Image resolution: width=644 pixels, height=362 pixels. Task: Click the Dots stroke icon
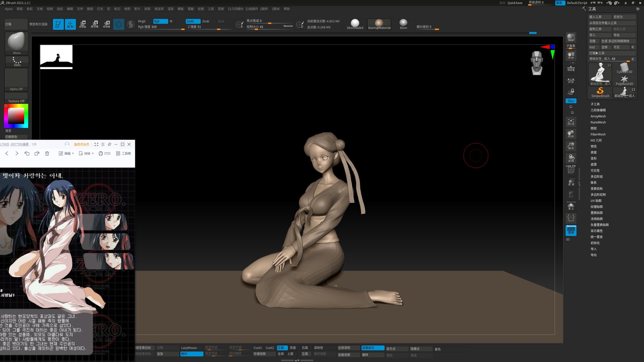17,62
